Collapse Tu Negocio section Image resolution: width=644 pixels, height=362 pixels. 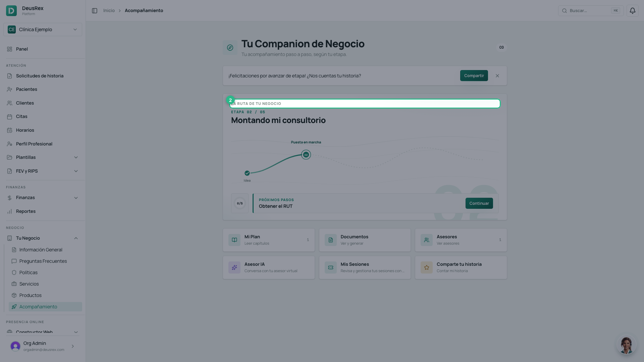click(x=76, y=238)
